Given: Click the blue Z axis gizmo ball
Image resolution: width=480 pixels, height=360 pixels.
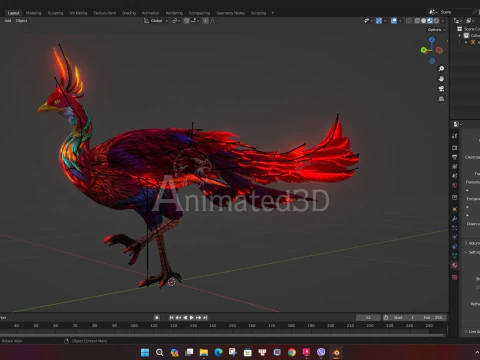Looking at the screenshot, I should (x=432, y=40).
